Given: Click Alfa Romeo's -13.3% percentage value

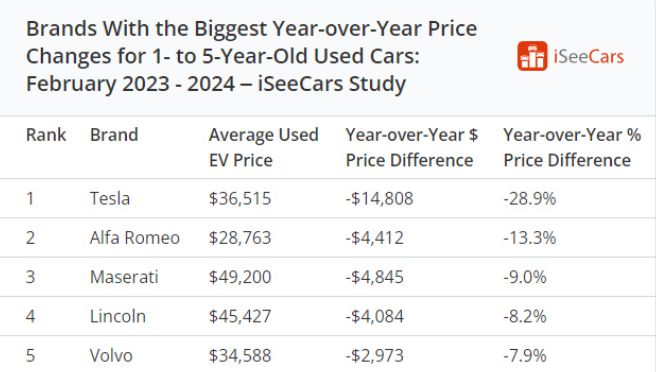Looking at the screenshot, I should (530, 238).
